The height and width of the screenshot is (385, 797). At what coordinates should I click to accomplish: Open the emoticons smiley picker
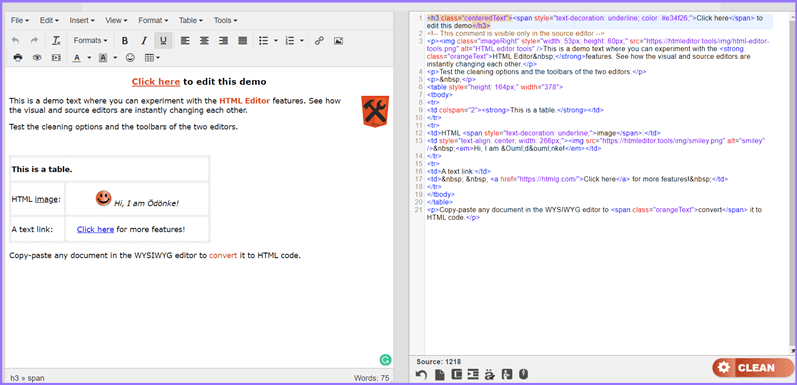click(x=131, y=58)
